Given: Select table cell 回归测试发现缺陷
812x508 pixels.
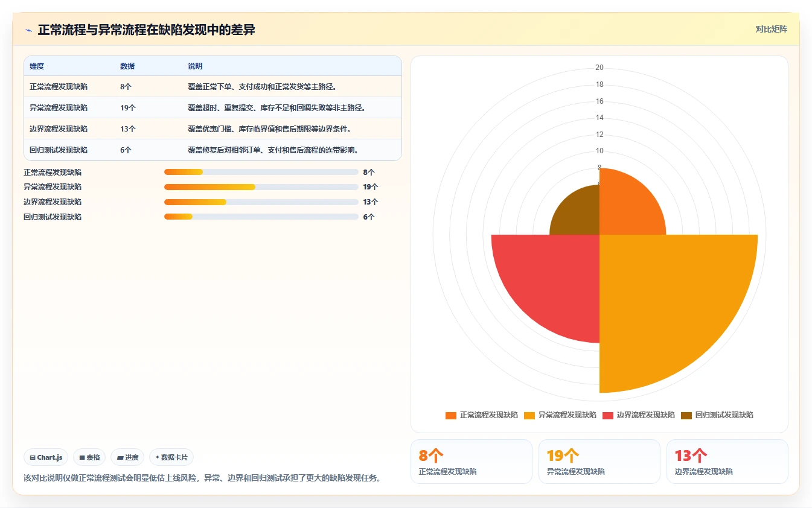Looking at the screenshot, I should point(59,150).
